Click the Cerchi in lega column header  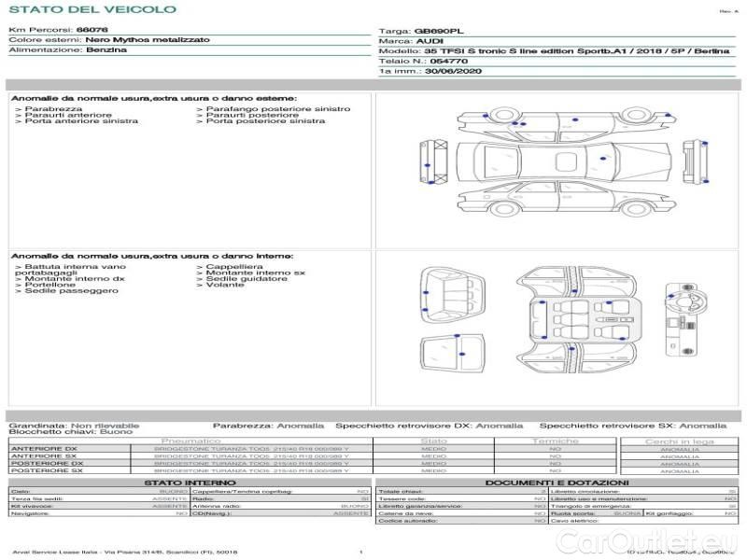click(679, 441)
